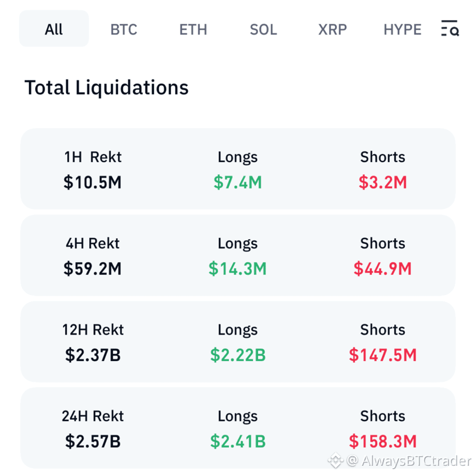476x475 pixels.
Task: Open the coin search list icon
Action: pyautogui.click(x=450, y=29)
